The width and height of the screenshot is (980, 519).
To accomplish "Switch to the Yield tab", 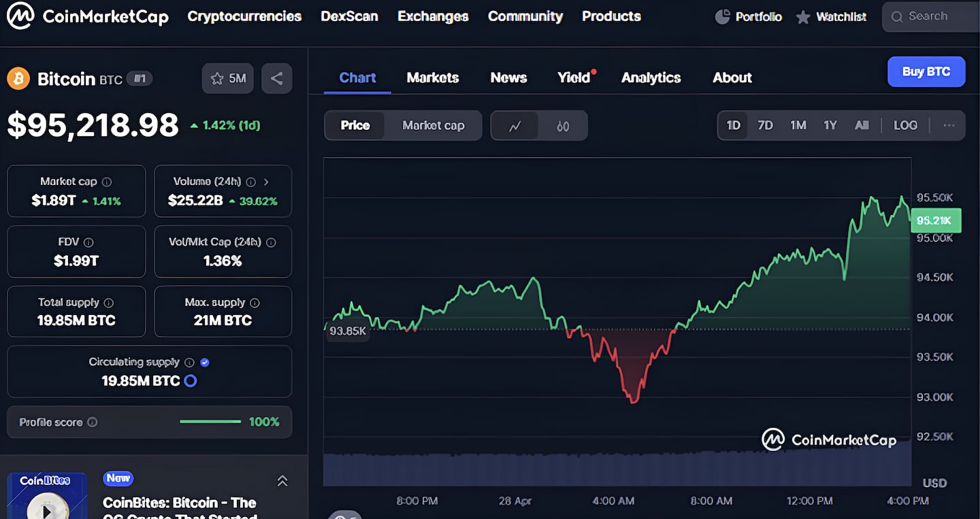I will (x=574, y=78).
